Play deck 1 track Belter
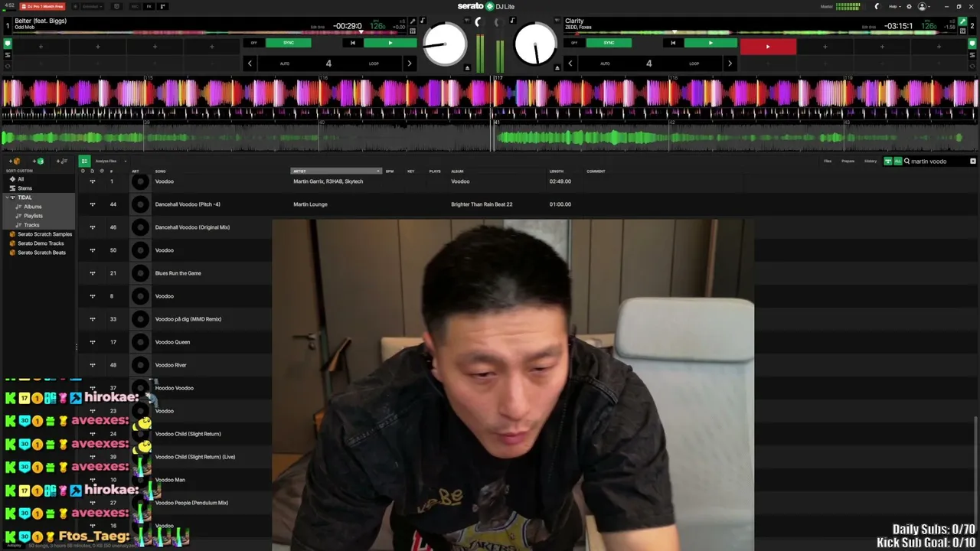Viewport: 980px width, 551px height. (x=390, y=43)
